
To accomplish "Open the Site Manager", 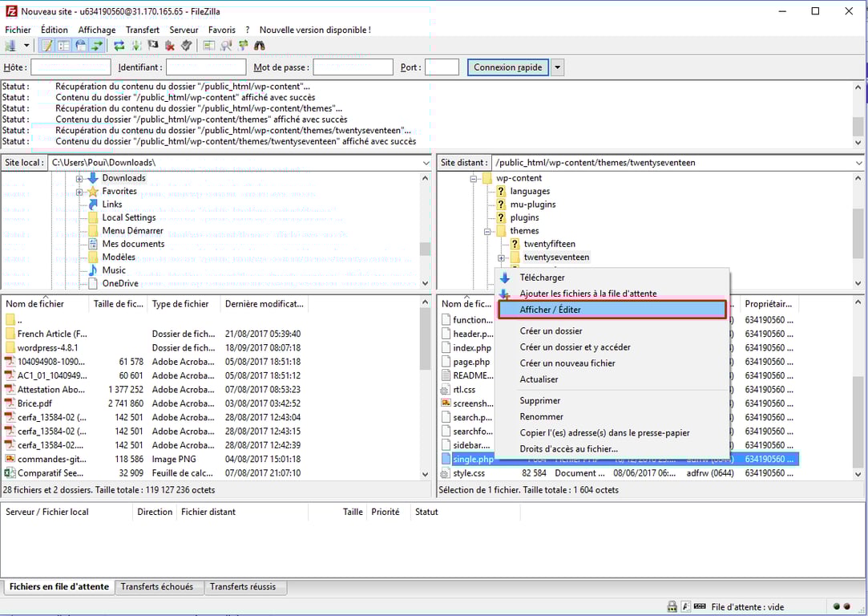I will pos(11,46).
